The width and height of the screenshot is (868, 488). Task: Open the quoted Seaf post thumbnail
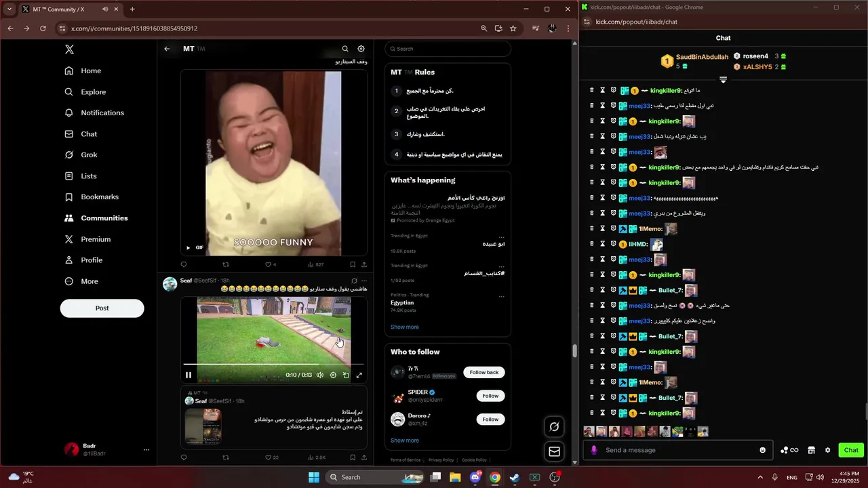[203, 426]
